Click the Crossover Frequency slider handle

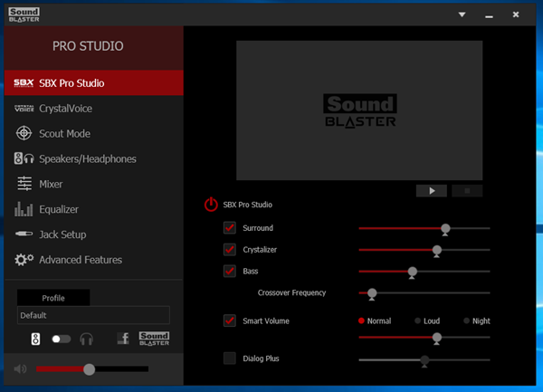[372, 294]
